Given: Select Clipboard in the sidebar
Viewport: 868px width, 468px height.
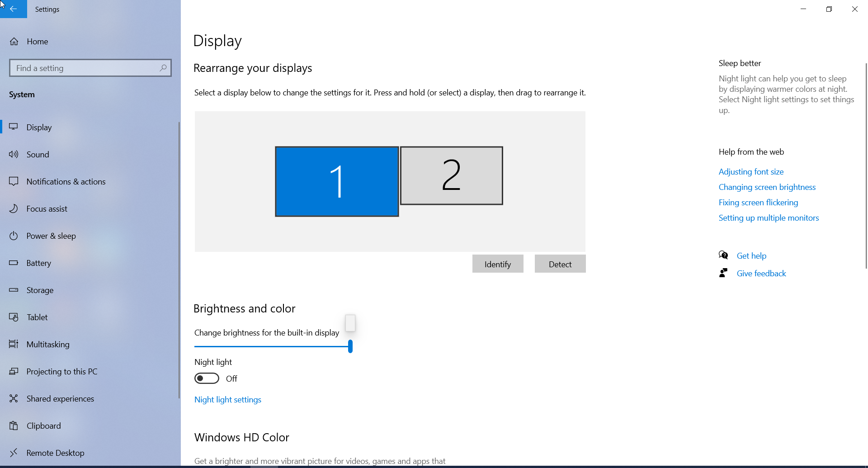Looking at the screenshot, I should pyautogui.click(x=90, y=425).
